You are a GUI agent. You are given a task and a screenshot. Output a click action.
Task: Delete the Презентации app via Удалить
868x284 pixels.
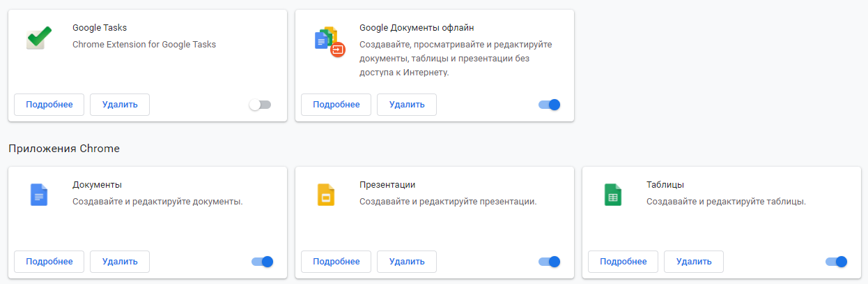tap(407, 262)
